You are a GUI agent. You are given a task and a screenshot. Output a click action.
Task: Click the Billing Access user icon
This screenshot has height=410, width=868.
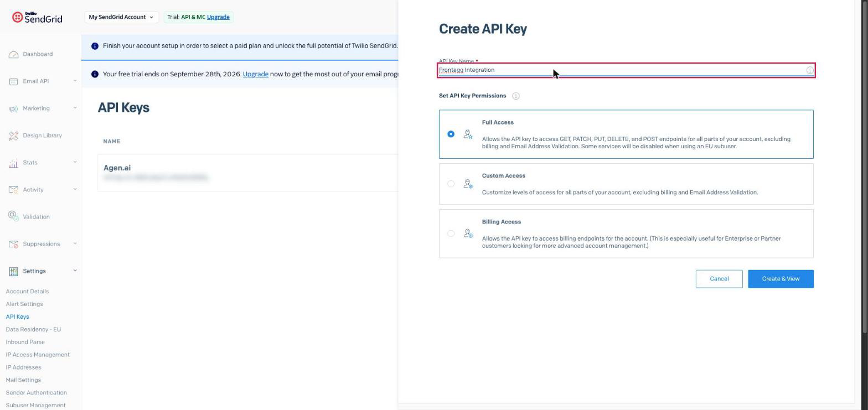coord(468,233)
